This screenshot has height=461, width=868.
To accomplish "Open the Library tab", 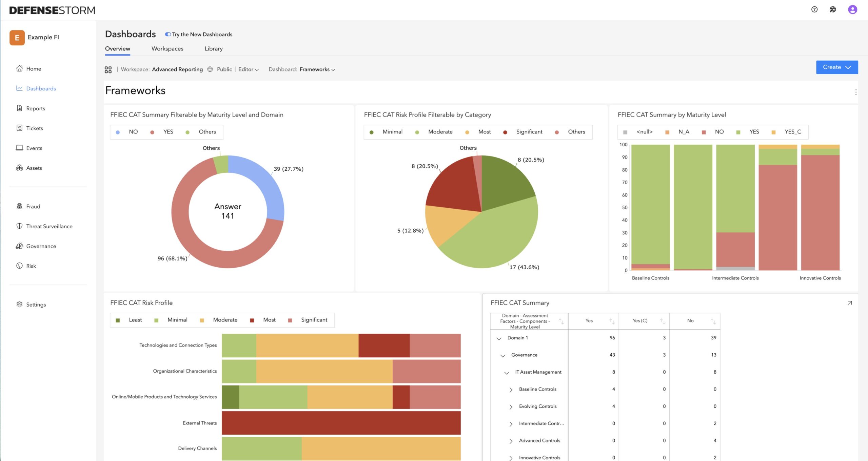I will tap(214, 48).
